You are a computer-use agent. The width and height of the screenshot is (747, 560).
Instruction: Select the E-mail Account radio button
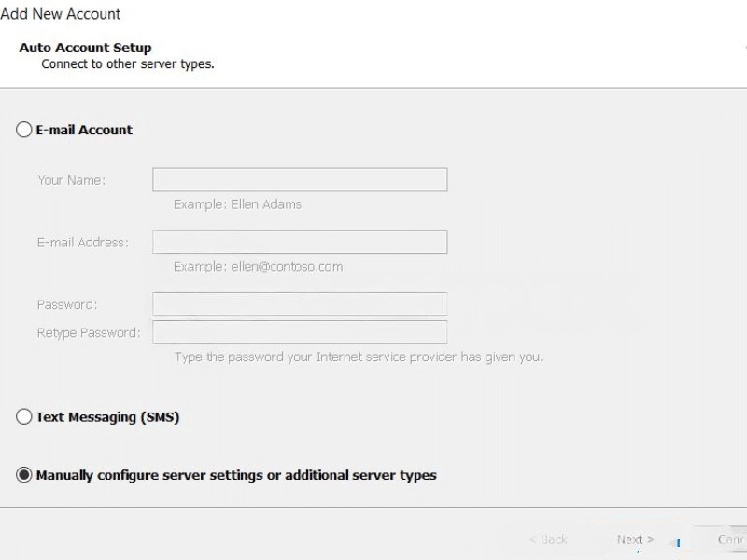[x=24, y=131]
